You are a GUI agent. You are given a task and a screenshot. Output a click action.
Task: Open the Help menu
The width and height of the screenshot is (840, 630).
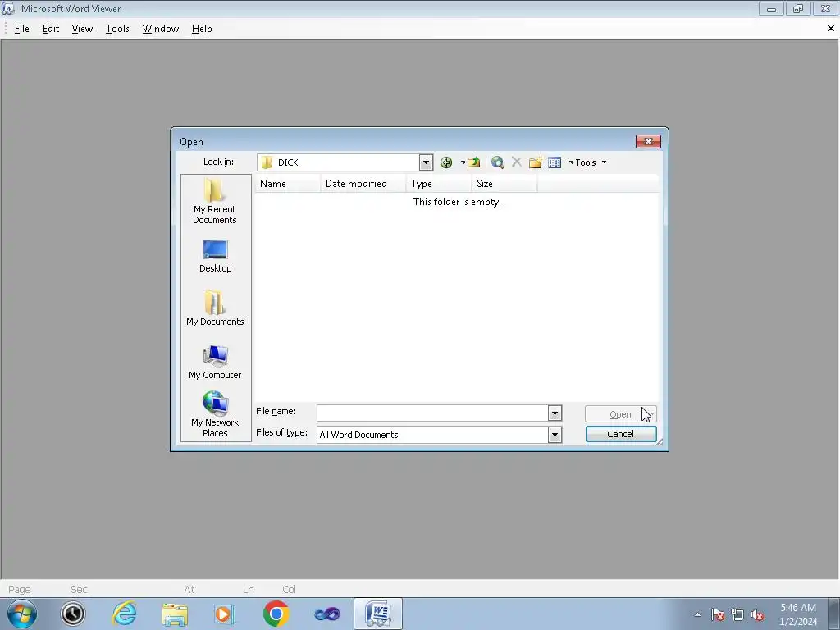coord(202,29)
